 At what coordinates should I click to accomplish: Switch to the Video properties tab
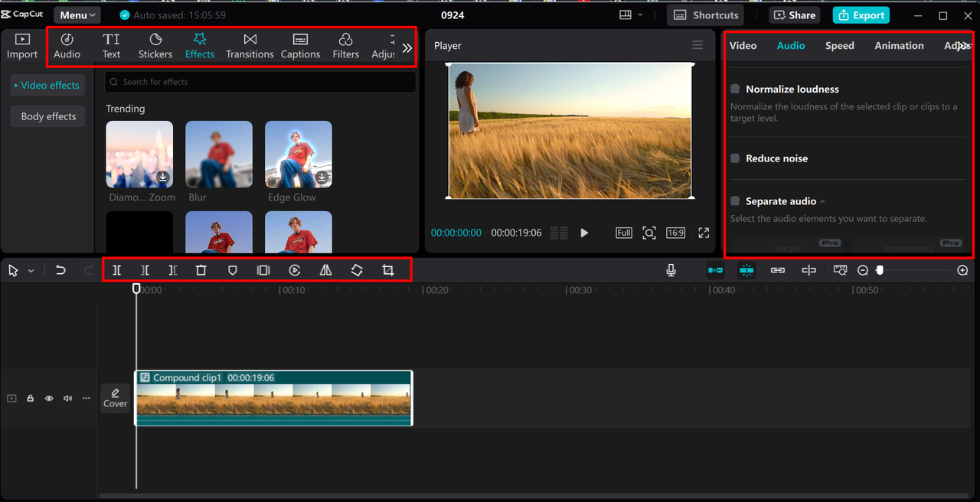pos(743,46)
